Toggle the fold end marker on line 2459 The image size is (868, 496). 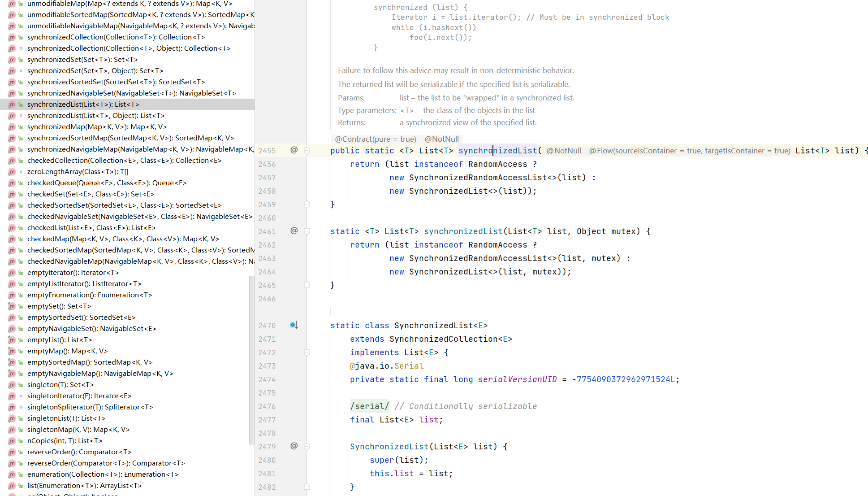pyautogui.click(x=307, y=204)
